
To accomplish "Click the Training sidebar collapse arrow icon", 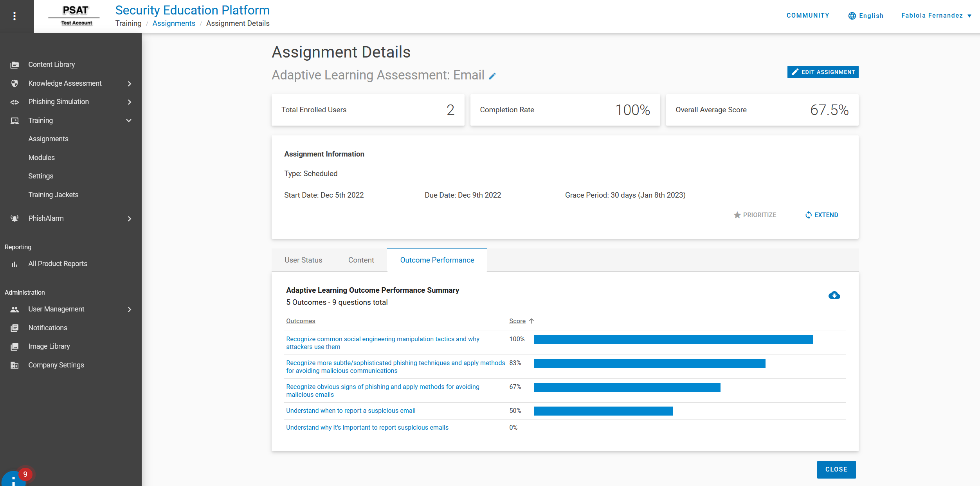I will [130, 120].
